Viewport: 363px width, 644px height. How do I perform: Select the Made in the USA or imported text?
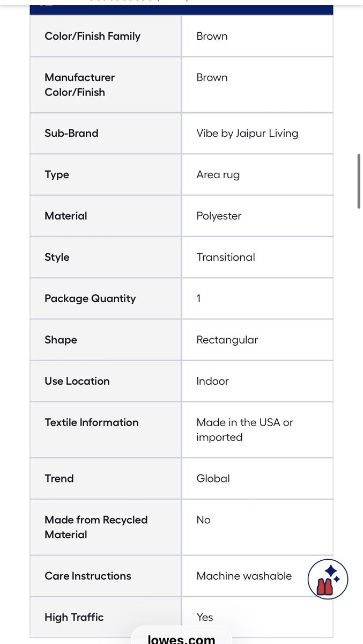point(245,430)
